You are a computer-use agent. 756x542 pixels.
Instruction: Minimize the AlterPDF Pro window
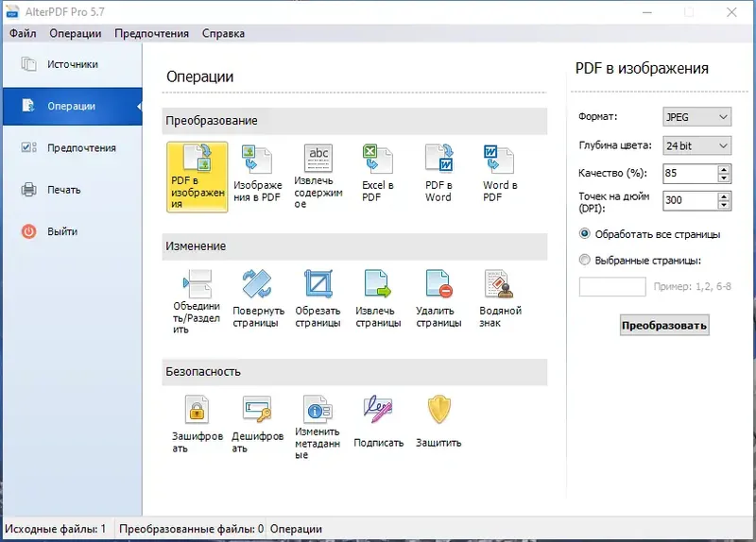tap(647, 12)
